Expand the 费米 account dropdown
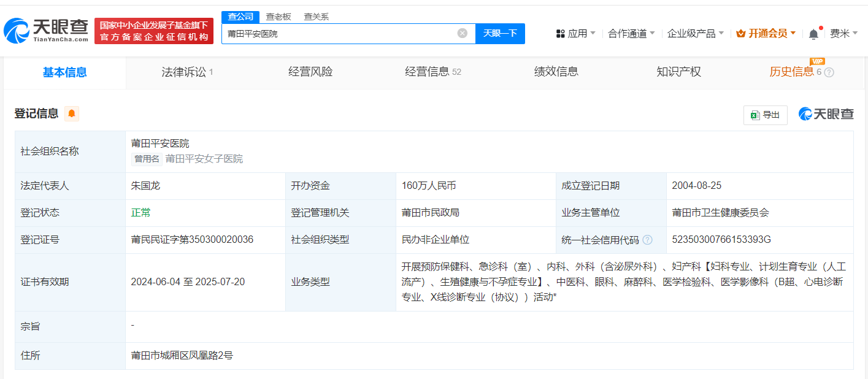The image size is (868, 379). [x=845, y=33]
